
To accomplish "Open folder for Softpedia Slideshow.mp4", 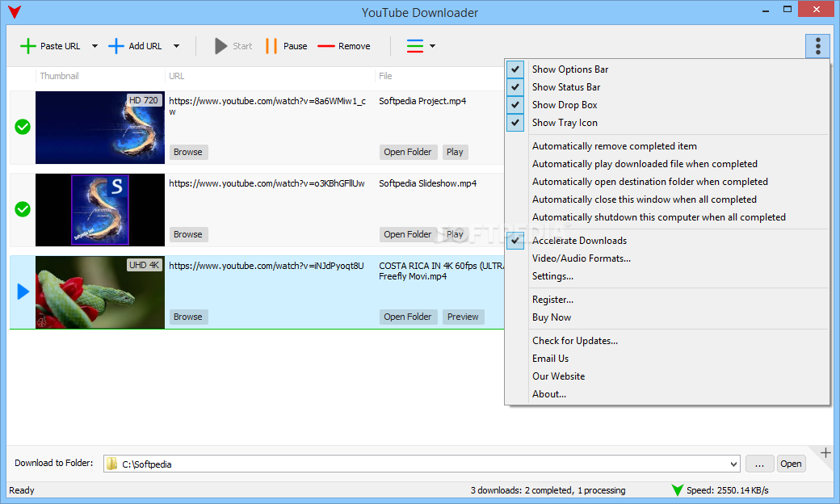I will (x=408, y=234).
